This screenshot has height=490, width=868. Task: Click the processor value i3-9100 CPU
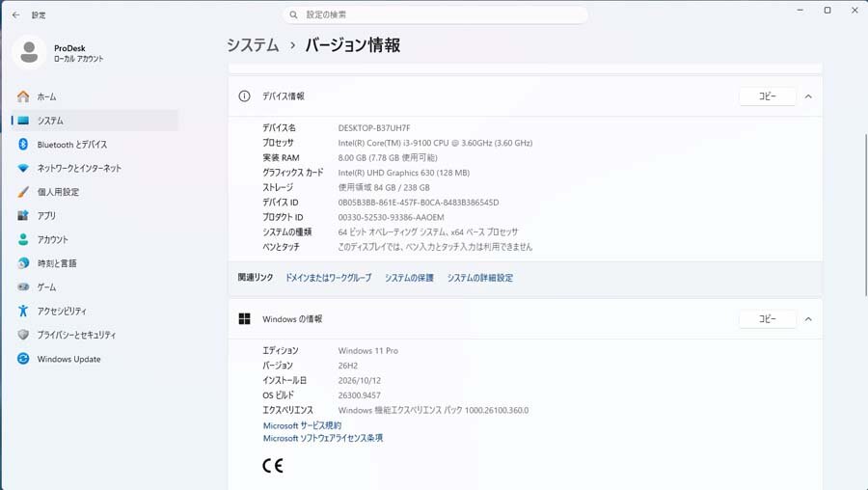click(x=435, y=143)
